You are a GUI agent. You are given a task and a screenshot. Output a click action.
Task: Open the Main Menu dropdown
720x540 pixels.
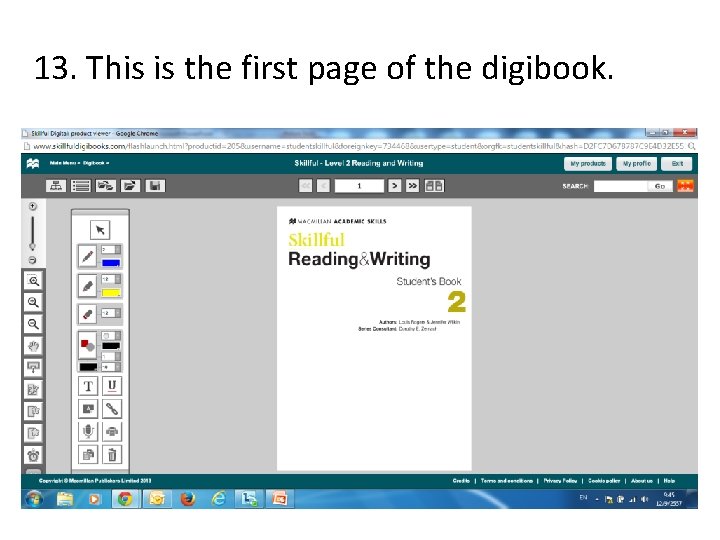tap(65, 163)
